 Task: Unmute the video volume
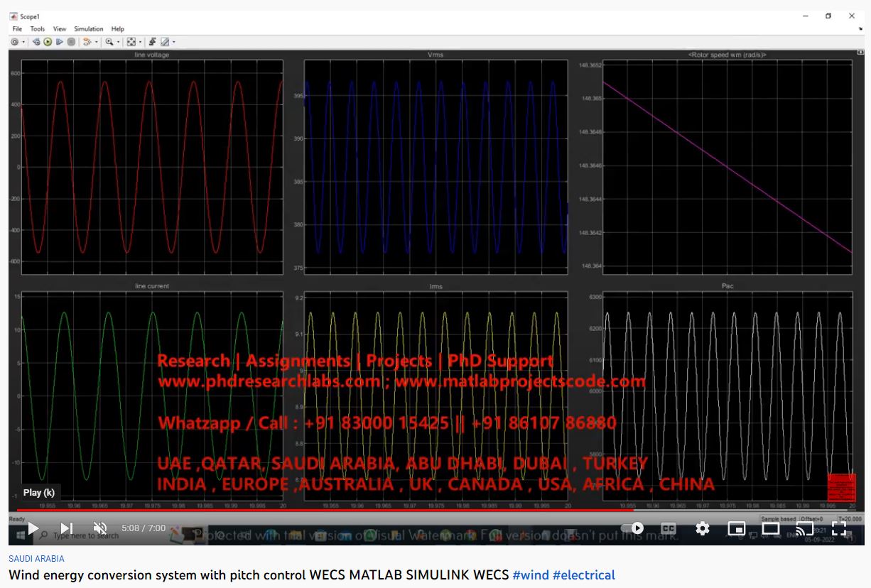(x=100, y=528)
